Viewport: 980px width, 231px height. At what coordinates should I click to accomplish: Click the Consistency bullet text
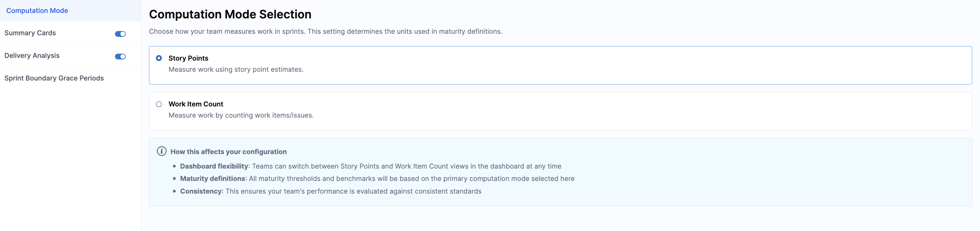click(330, 191)
